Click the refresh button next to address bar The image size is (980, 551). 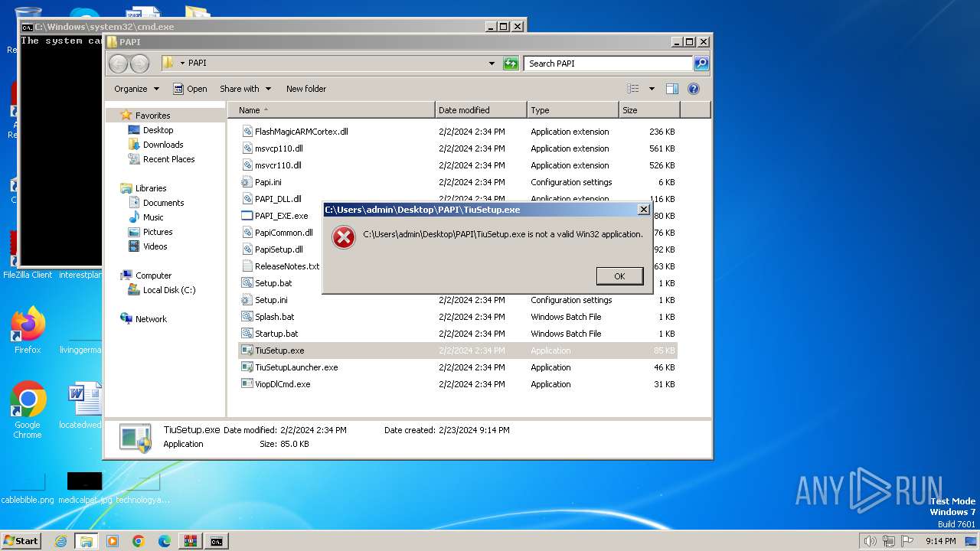point(511,64)
